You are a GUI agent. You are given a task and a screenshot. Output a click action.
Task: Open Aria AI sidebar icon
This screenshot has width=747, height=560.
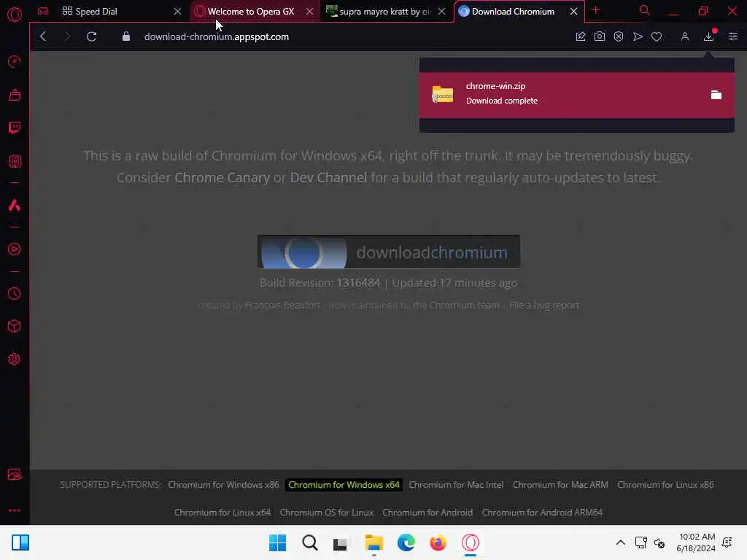coord(15,205)
